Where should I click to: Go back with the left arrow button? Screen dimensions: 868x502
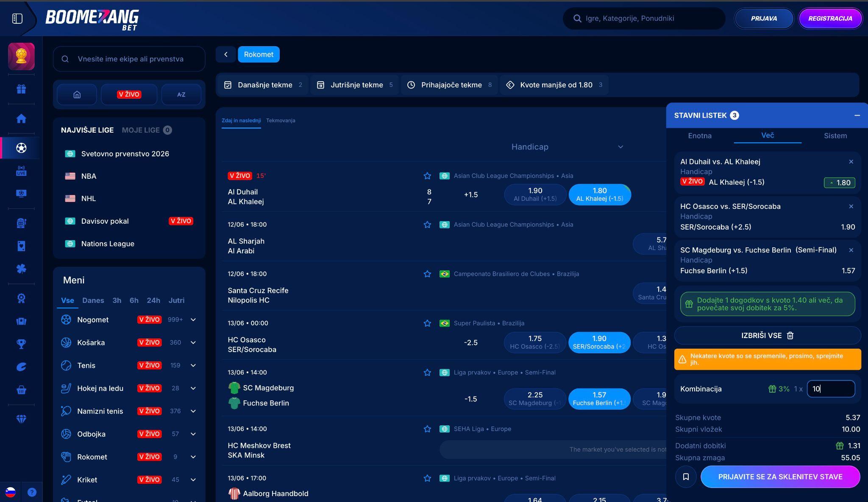point(226,54)
